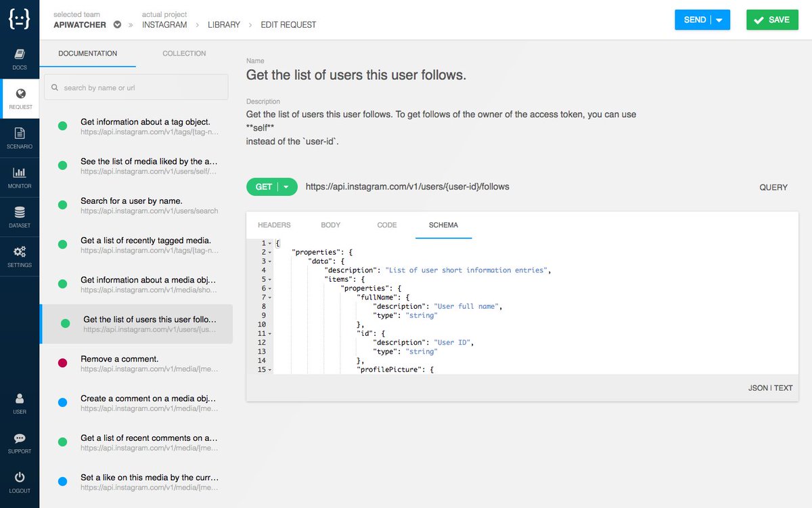Open the Headers tab

pyautogui.click(x=274, y=225)
